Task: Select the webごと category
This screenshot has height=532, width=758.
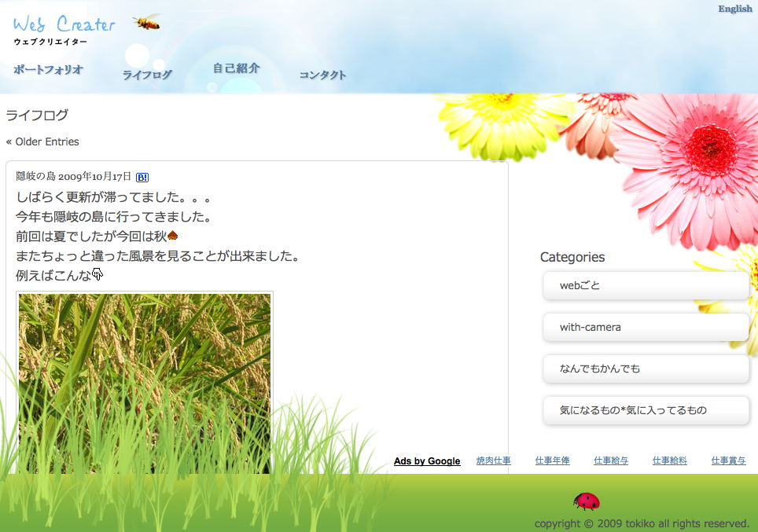Action: 646,285
